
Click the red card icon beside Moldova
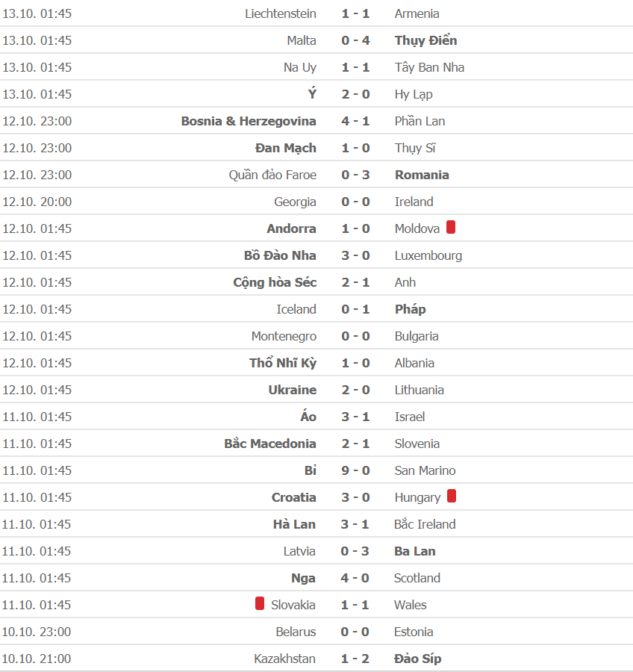pyautogui.click(x=450, y=227)
